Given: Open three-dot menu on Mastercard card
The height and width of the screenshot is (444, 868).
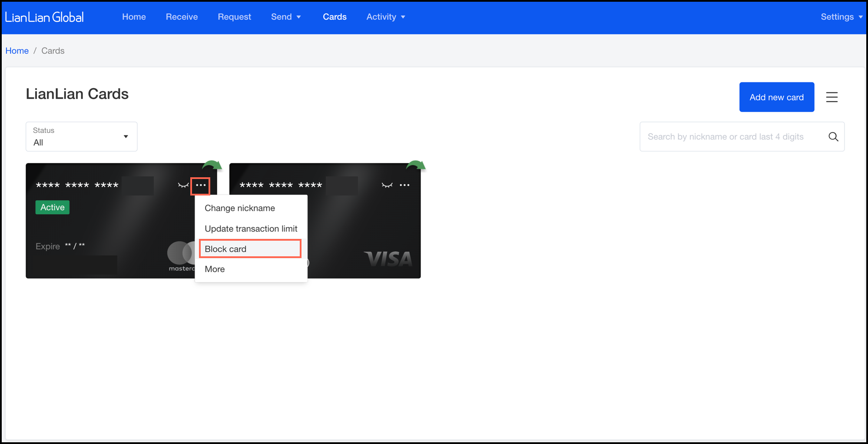Looking at the screenshot, I should [x=200, y=185].
